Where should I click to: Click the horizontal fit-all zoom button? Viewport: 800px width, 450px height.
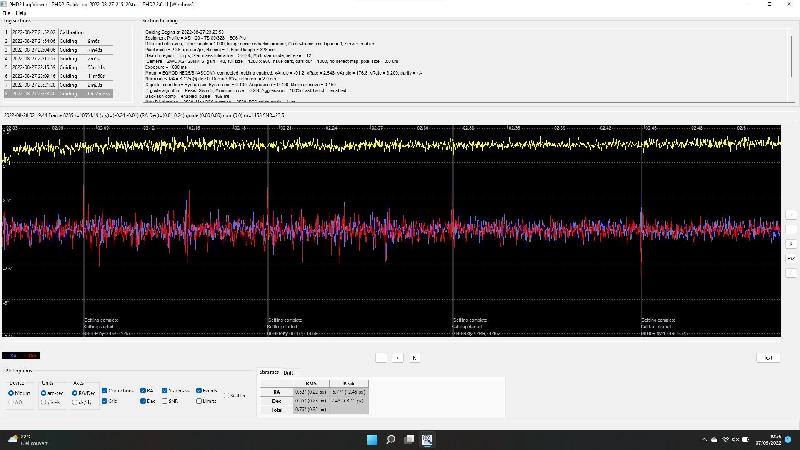(x=414, y=358)
